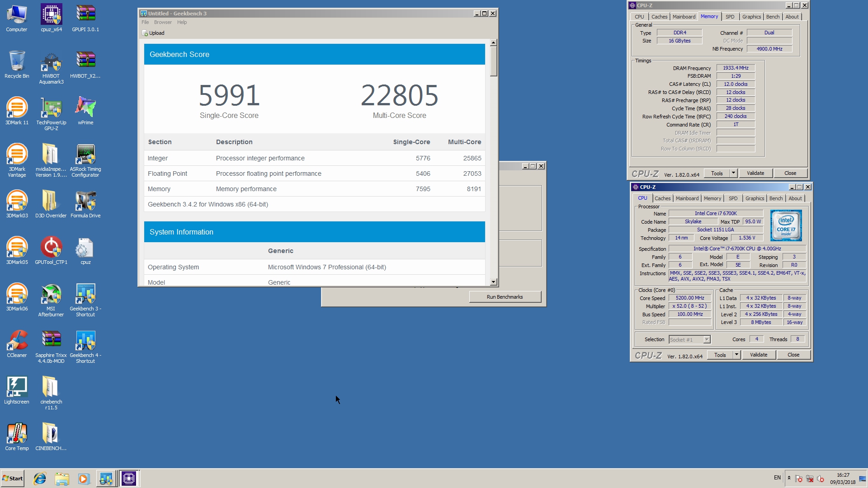Launch Core Temp shortcut
The height and width of the screenshot is (488, 868).
[17, 437]
